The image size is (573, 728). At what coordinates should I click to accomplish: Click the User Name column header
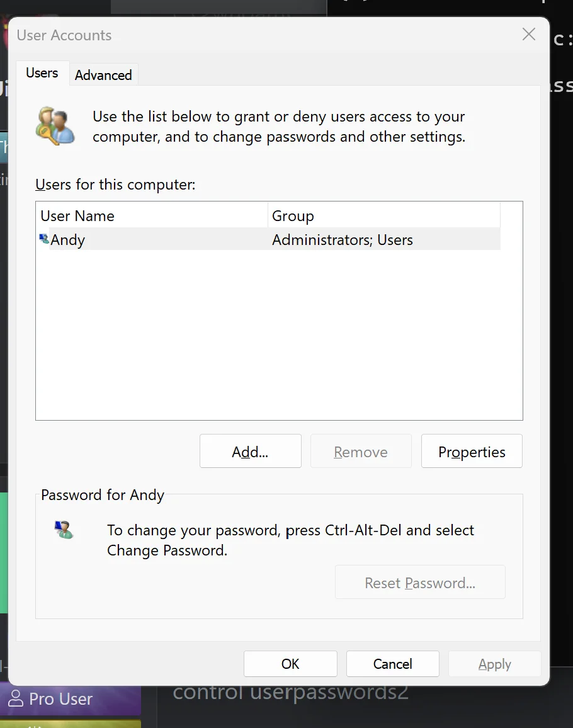(152, 215)
